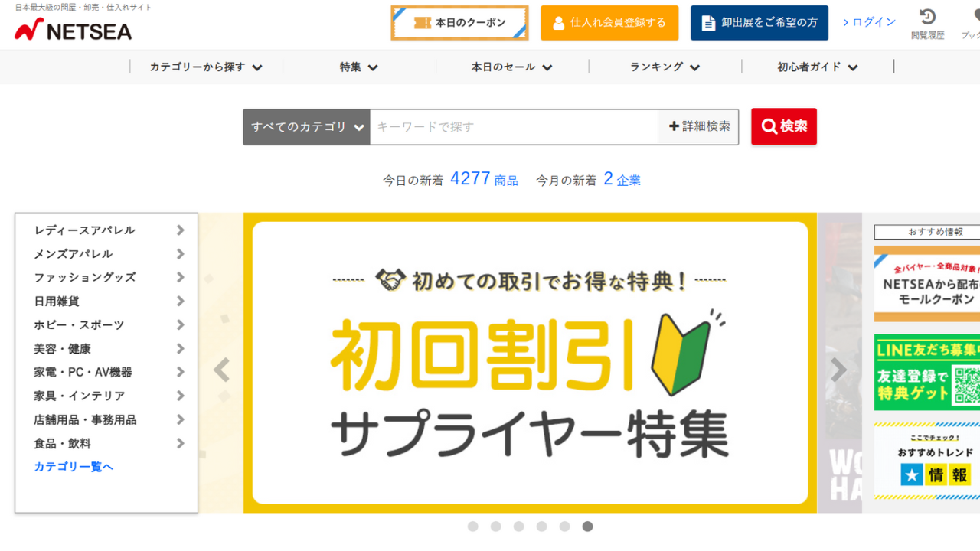Select the third carousel dot indicator
Viewport: 980px width, 551px height.
[x=518, y=527]
